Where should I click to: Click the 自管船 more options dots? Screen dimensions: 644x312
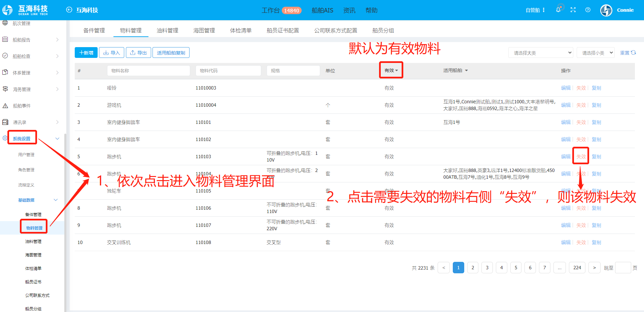pyautogui.click(x=544, y=10)
